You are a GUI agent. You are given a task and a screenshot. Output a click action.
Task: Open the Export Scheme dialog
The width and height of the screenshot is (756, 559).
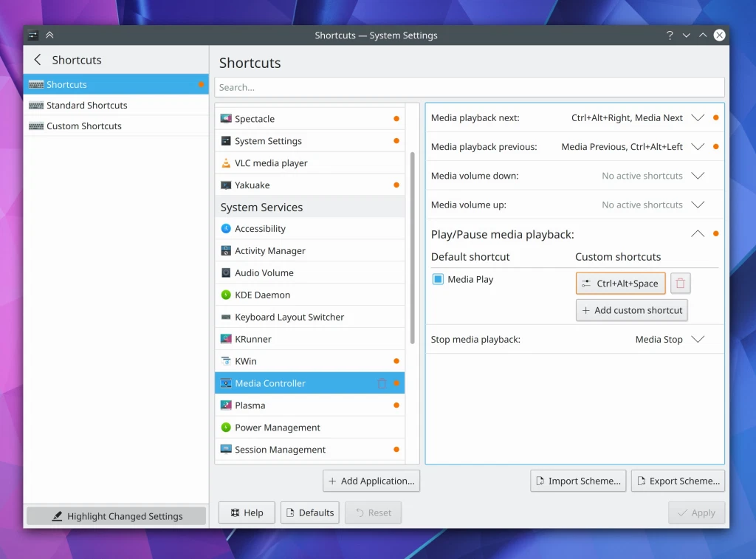(678, 481)
